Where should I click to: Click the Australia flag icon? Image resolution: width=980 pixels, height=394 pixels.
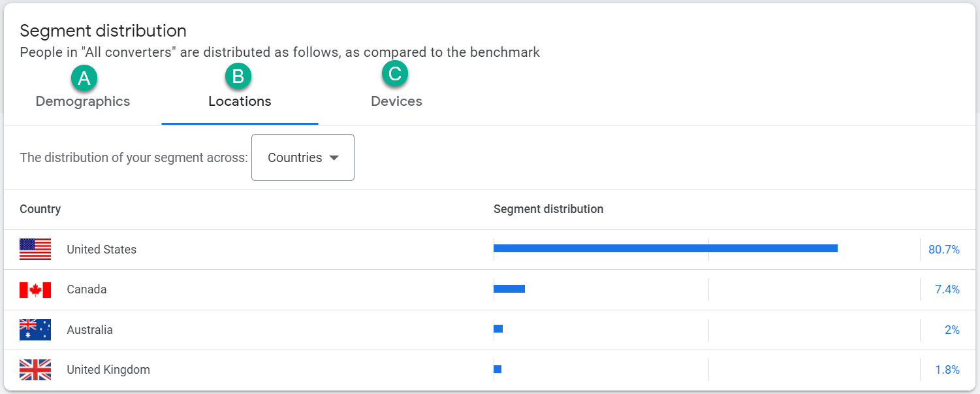click(x=35, y=330)
